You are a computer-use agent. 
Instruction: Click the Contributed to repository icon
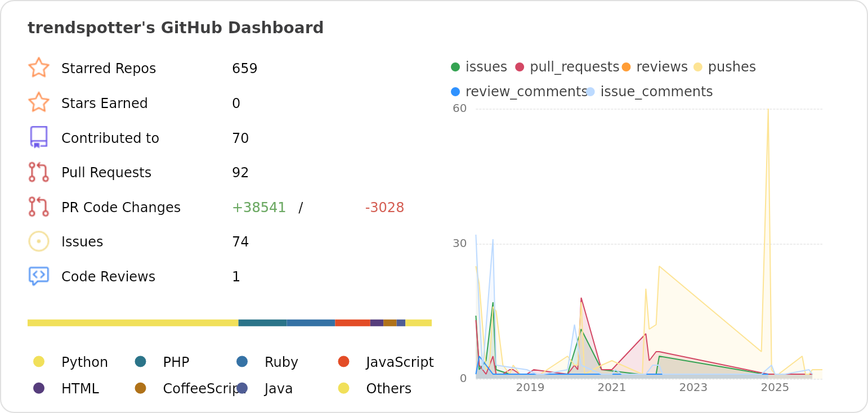[x=39, y=137]
